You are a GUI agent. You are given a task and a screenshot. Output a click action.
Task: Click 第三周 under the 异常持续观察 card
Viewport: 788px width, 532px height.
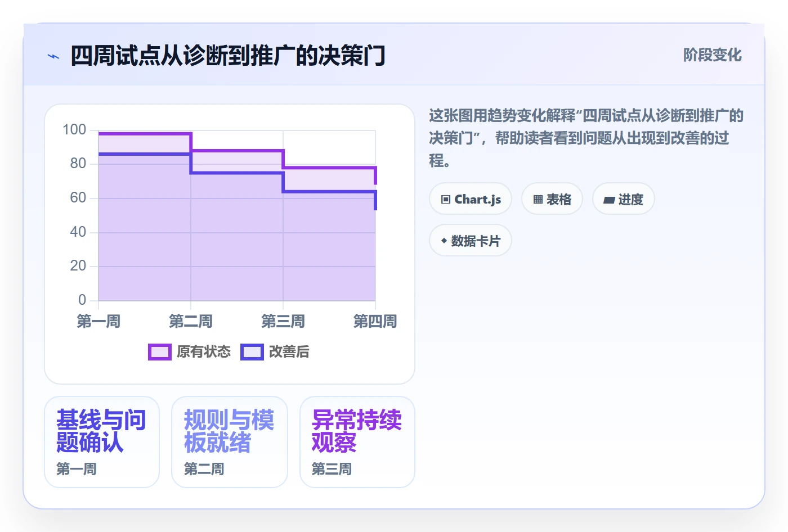(x=332, y=469)
